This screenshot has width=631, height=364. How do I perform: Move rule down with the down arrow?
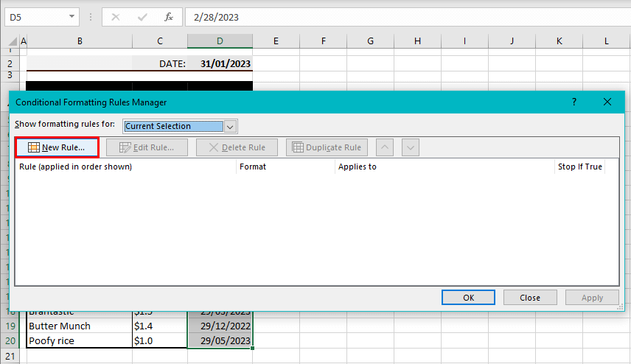tap(411, 147)
